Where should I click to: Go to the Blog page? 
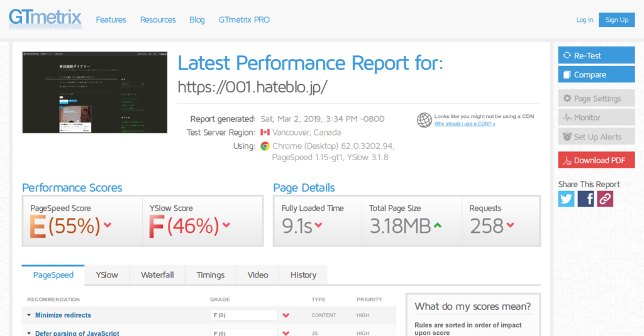197,19
